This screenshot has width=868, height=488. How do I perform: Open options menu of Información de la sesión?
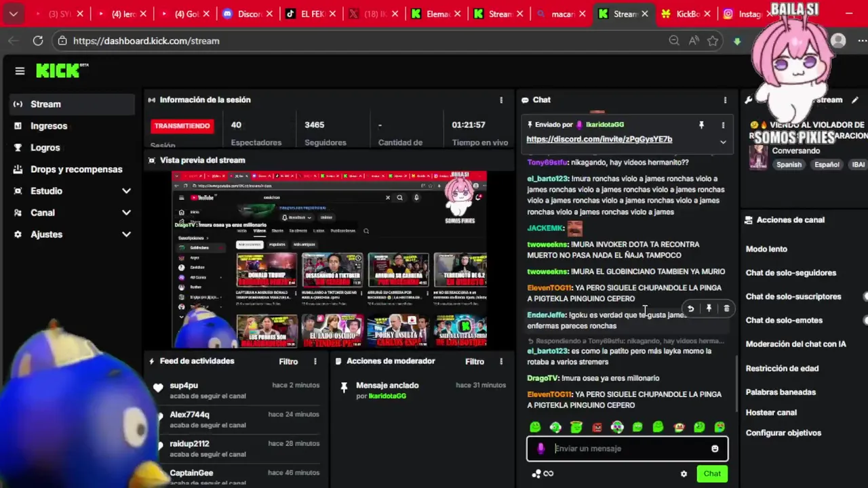(x=501, y=100)
